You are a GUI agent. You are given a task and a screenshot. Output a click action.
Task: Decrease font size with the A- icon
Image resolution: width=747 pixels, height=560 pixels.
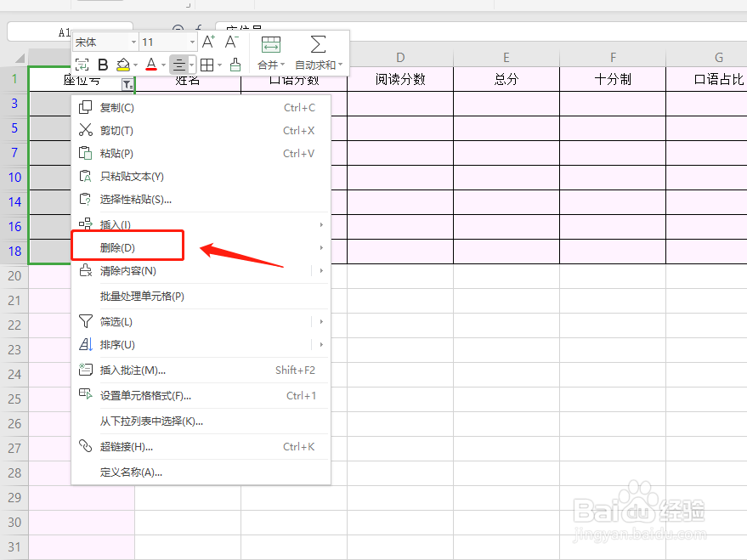(230, 42)
